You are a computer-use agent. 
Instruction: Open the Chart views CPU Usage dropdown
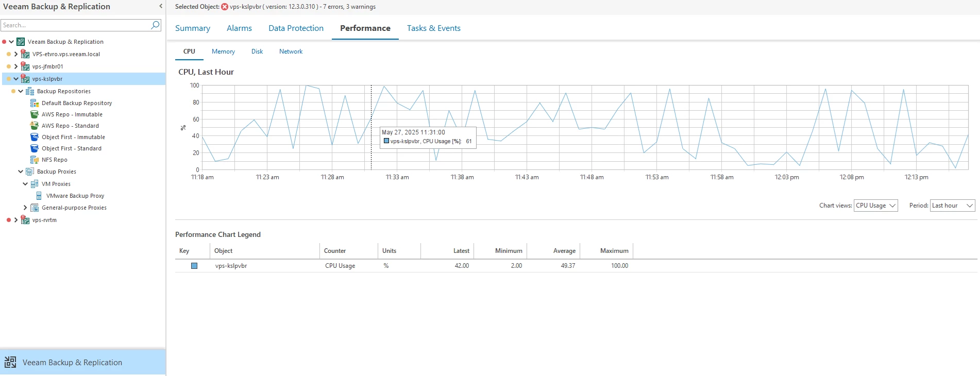point(876,206)
